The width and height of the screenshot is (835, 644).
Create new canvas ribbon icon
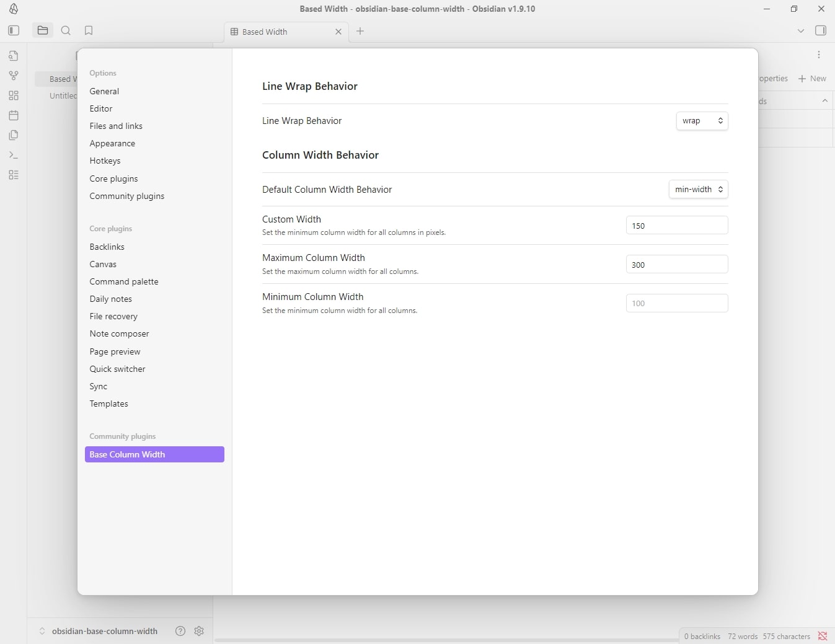point(14,95)
